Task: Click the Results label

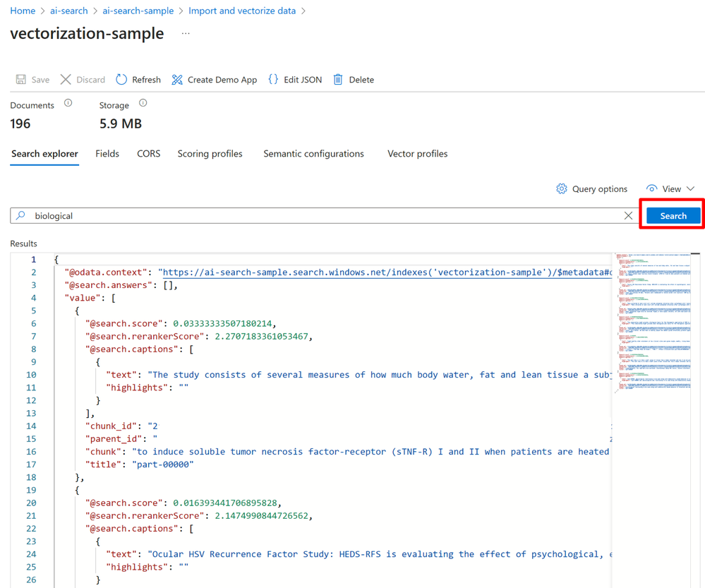Action: [x=23, y=244]
